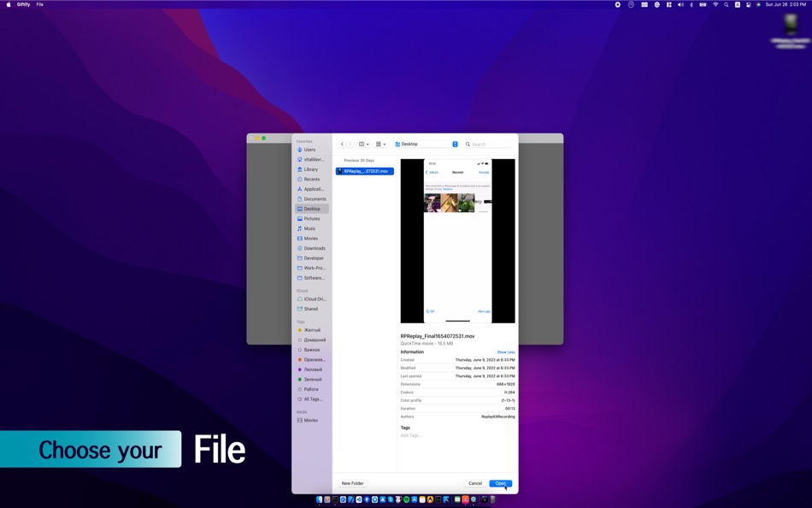Screen dimensions: 812x508
Task: Open the Work-Pro... folder in the sidebar
Action: (x=311, y=268)
